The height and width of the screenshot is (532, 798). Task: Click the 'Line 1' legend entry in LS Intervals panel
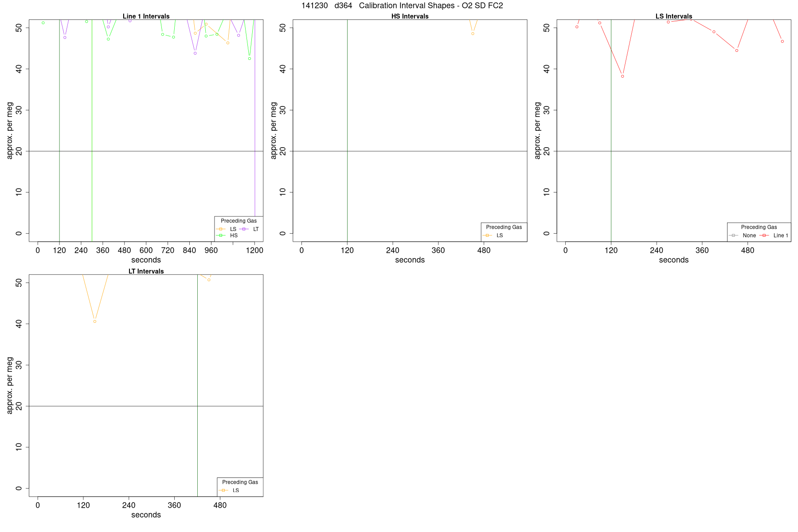[774, 235]
